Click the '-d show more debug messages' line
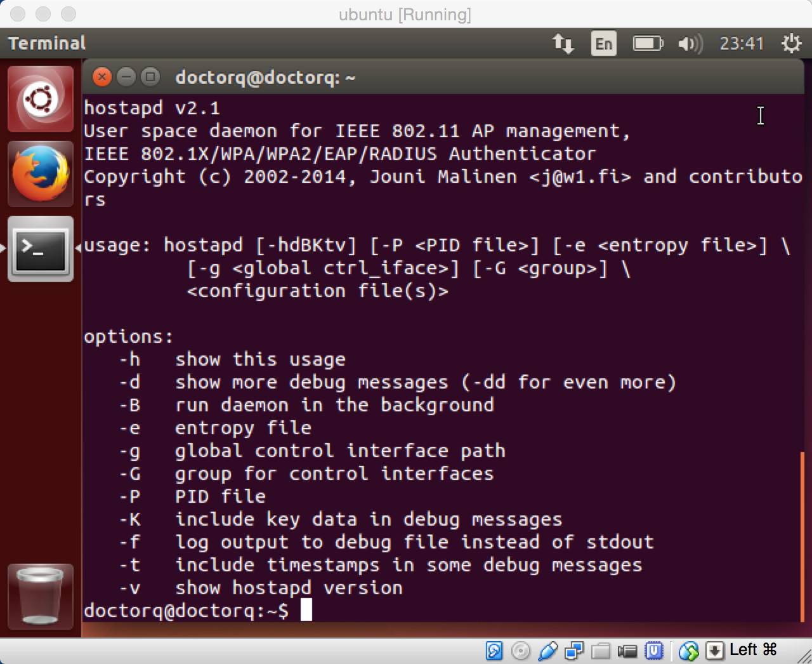This screenshot has height=664, width=812. coord(398,382)
